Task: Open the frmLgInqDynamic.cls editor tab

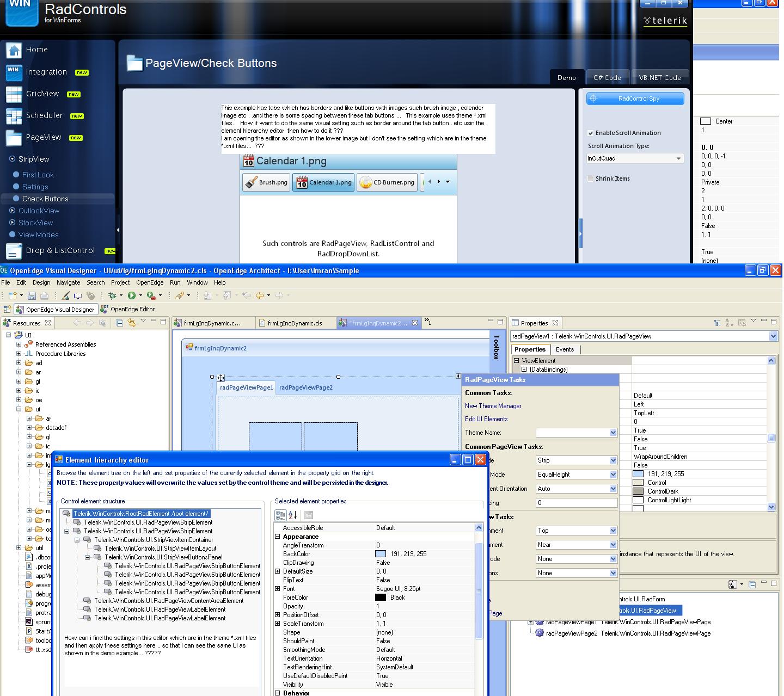Action: [x=295, y=323]
